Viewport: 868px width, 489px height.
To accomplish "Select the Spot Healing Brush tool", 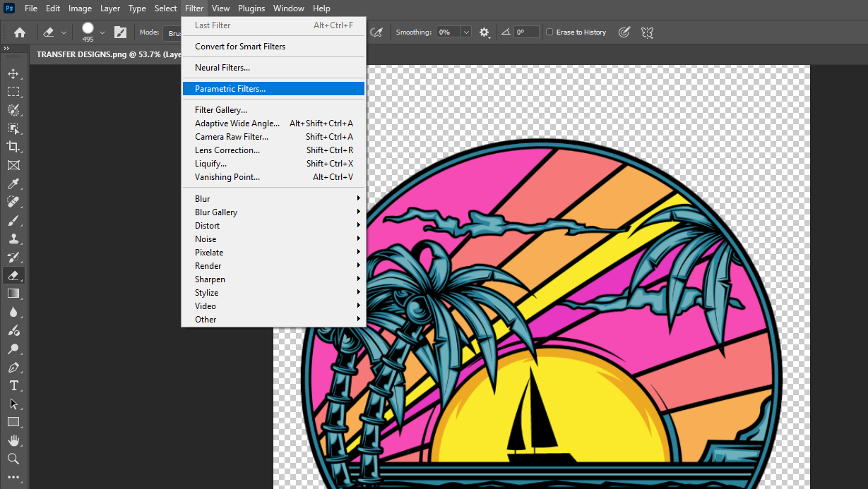I will coord(13,202).
